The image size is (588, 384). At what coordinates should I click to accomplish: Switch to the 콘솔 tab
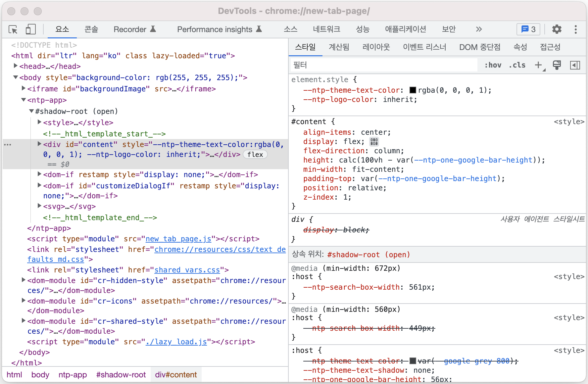(x=91, y=29)
